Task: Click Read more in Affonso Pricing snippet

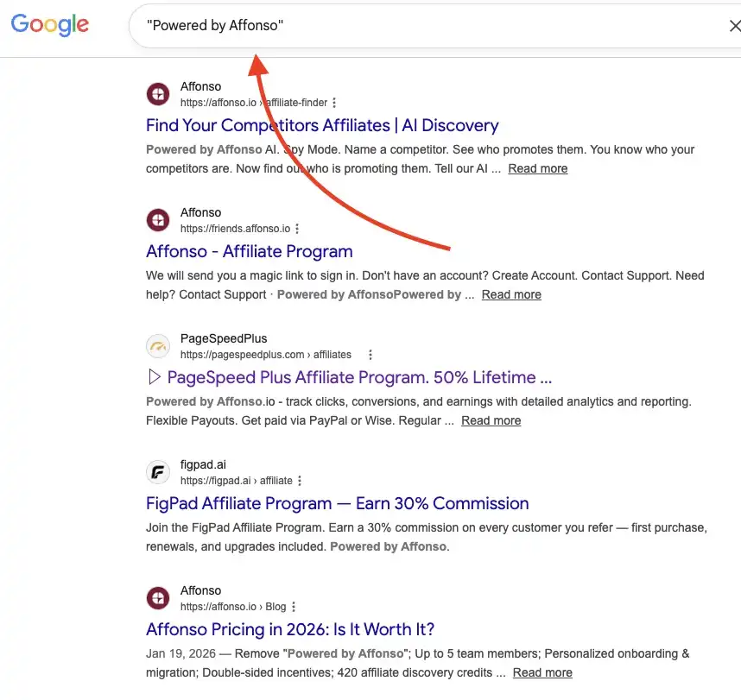Action: [542, 672]
